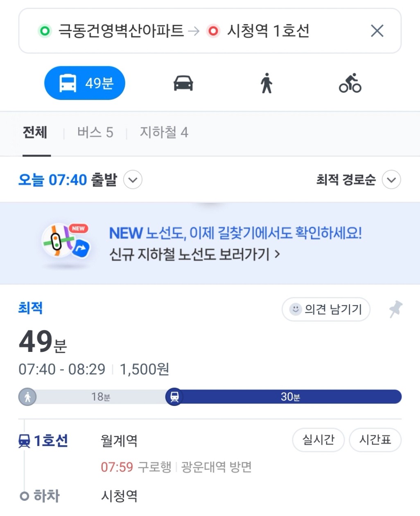Tap the 49분 public transit bus button
Screen dimensions: 420x516
point(85,83)
